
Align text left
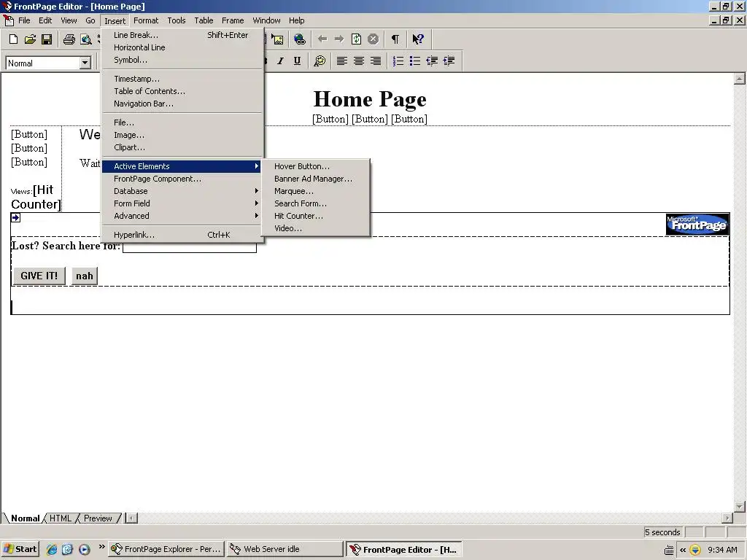coord(341,61)
